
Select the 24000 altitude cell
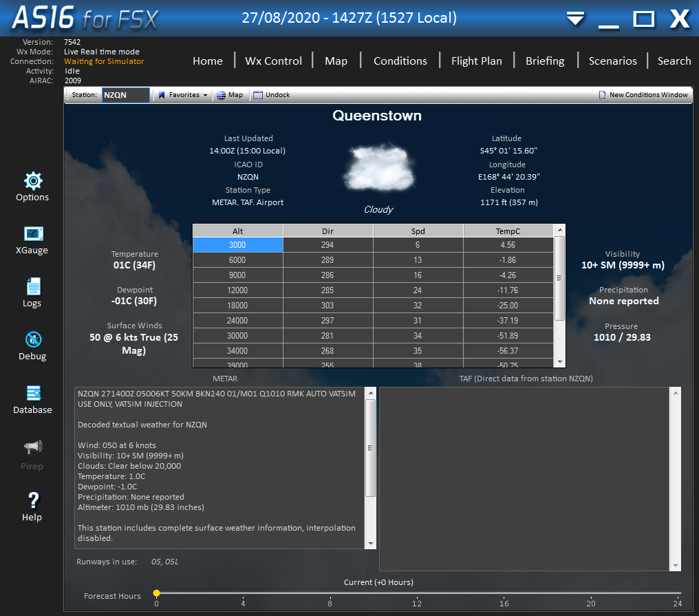(x=237, y=321)
